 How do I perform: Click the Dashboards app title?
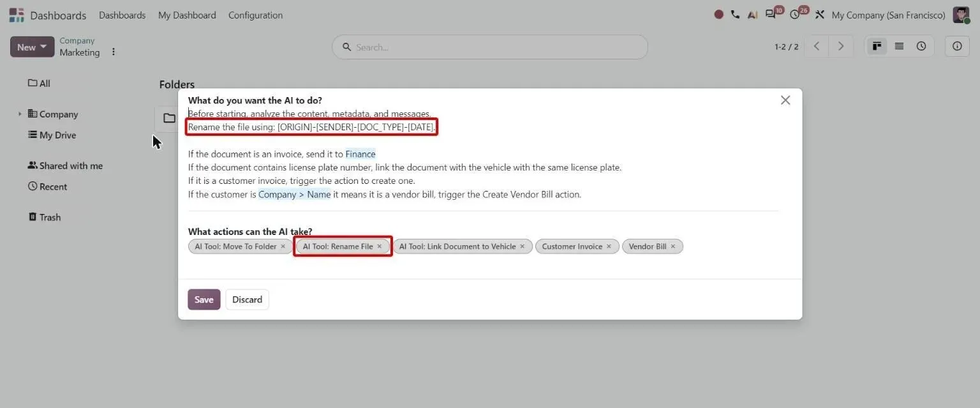58,15
